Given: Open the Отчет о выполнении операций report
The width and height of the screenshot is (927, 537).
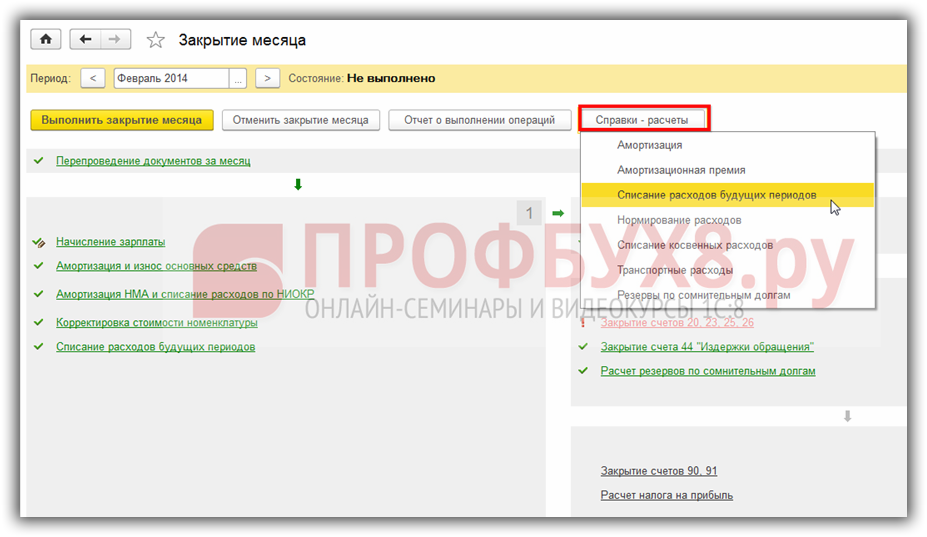Looking at the screenshot, I should pyautogui.click(x=479, y=120).
